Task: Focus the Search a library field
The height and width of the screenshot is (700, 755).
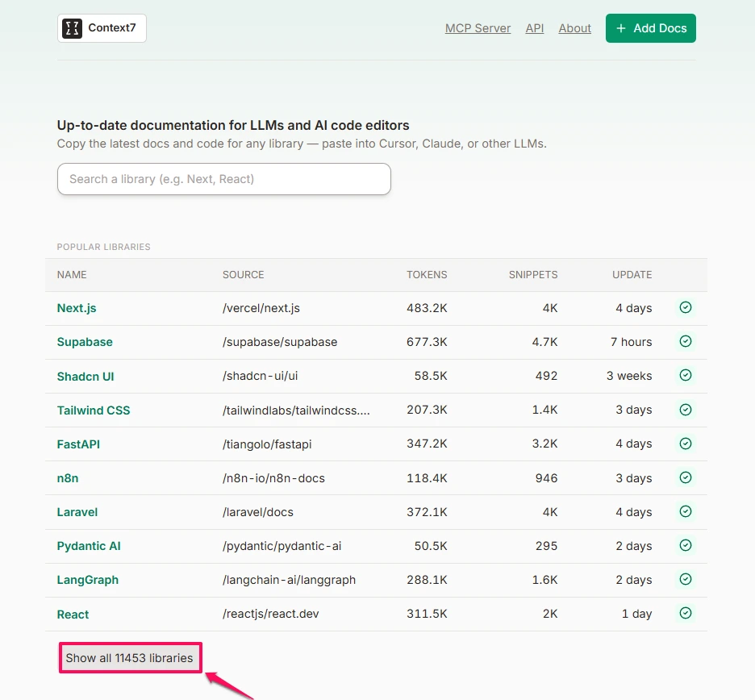Action: click(223, 179)
